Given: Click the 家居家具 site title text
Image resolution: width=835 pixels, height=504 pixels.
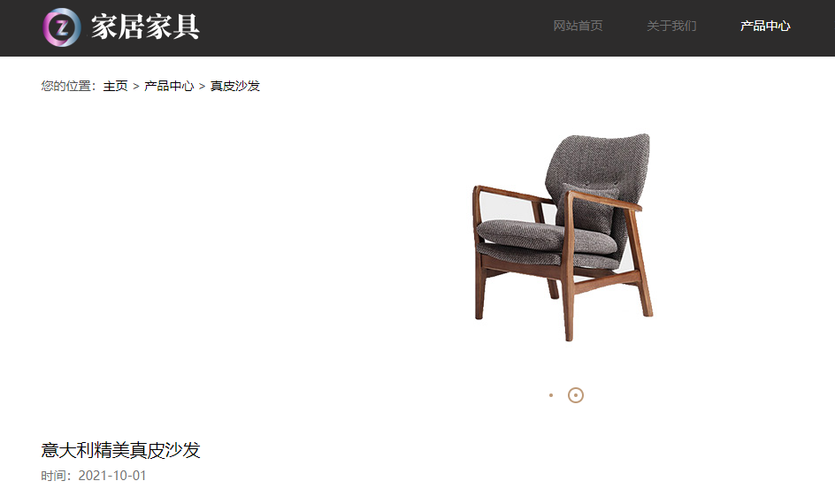Looking at the screenshot, I should (x=145, y=27).
